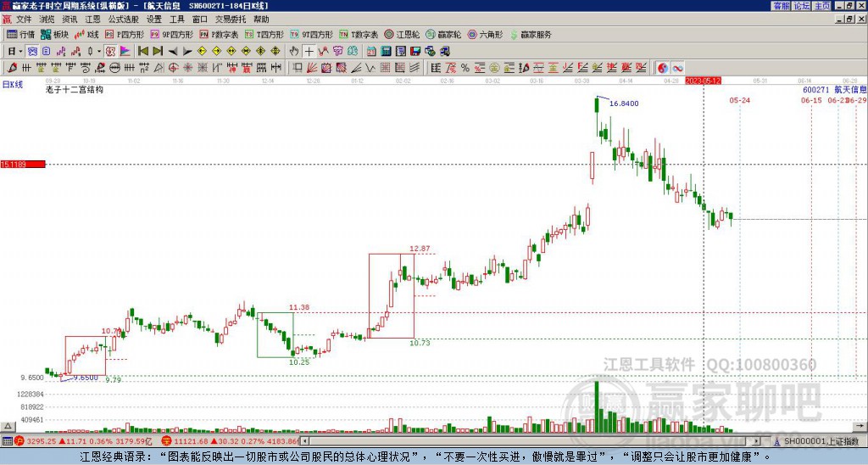Switch to K线 chart view
The height and width of the screenshot is (465, 868).
[86, 34]
